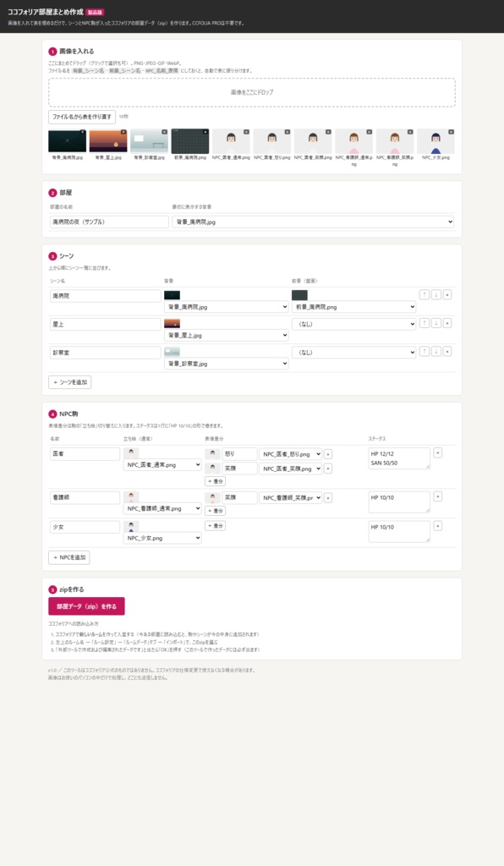
Task: Click the NPCを追加 button
Action: pyautogui.click(x=69, y=557)
